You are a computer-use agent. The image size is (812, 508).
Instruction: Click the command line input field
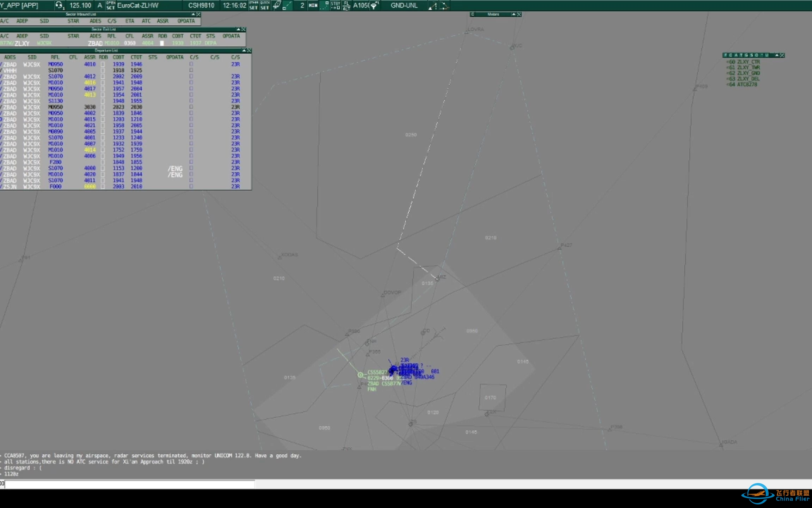(x=130, y=484)
